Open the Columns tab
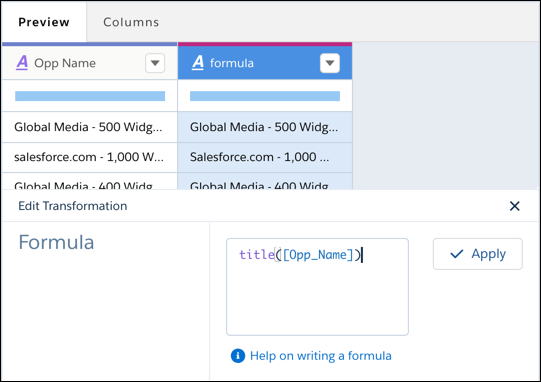Image resolution: width=541 pixels, height=382 pixels. (131, 22)
